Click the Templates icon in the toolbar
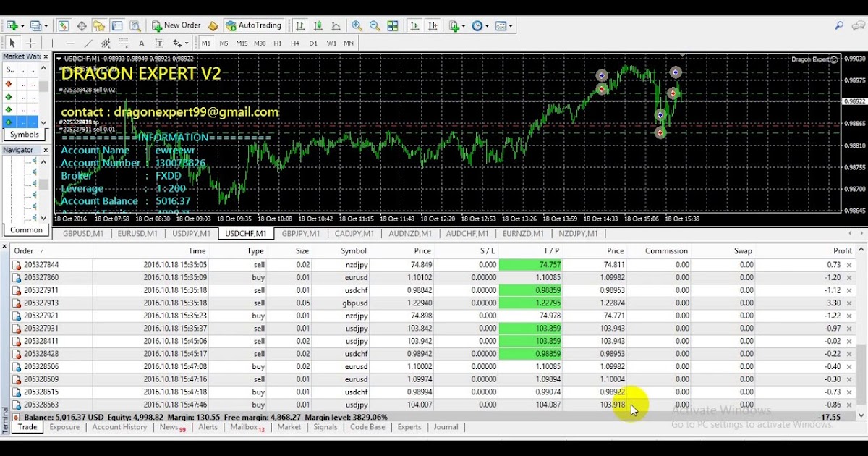The width and height of the screenshot is (868, 456). (x=501, y=25)
